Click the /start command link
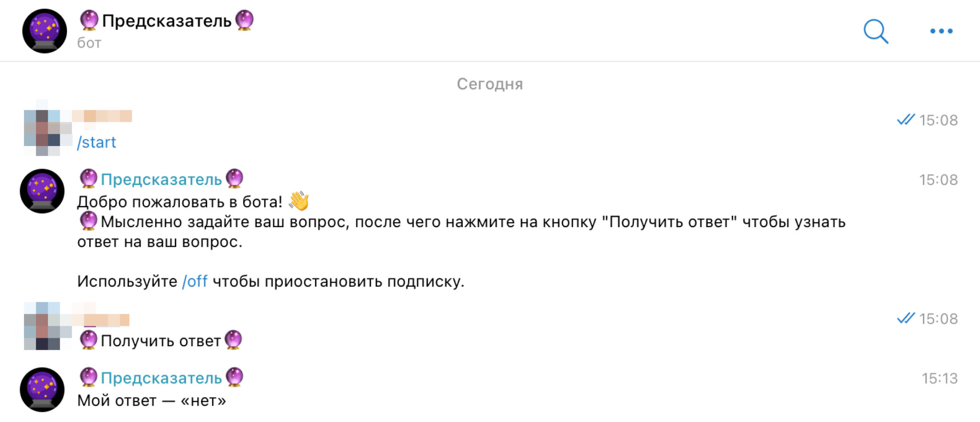The image size is (980, 422). [97, 142]
